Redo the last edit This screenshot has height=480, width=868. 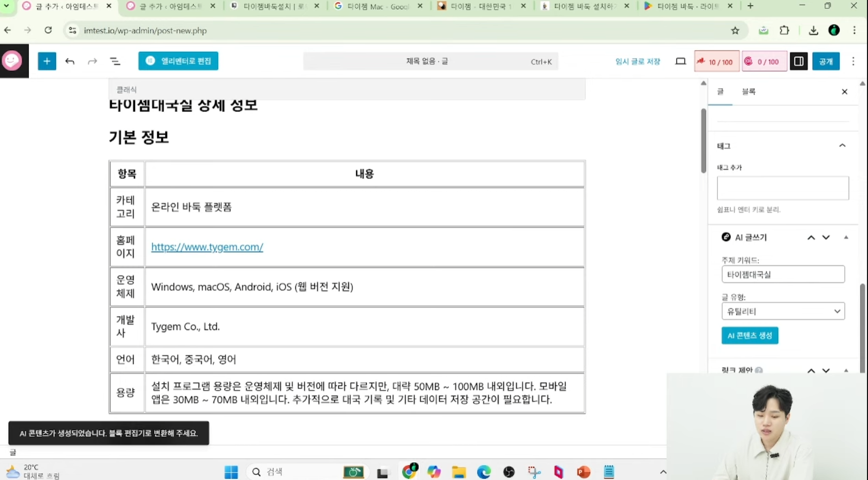92,61
